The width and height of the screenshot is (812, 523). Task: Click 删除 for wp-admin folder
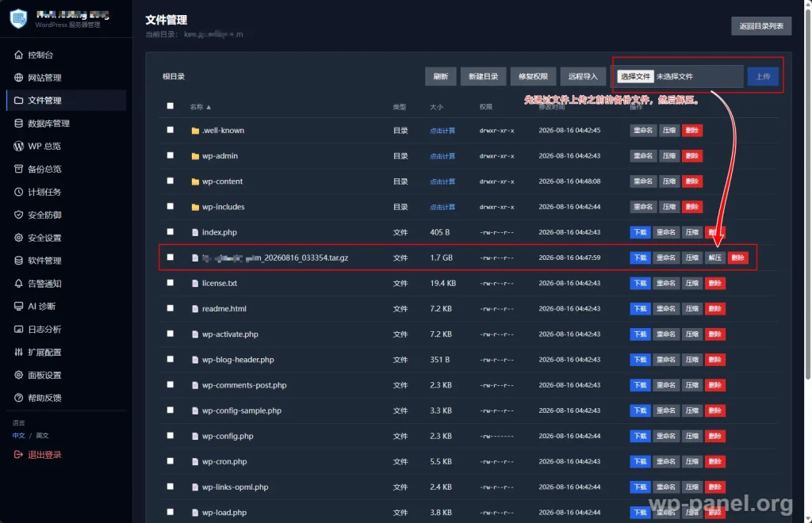coord(691,155)
